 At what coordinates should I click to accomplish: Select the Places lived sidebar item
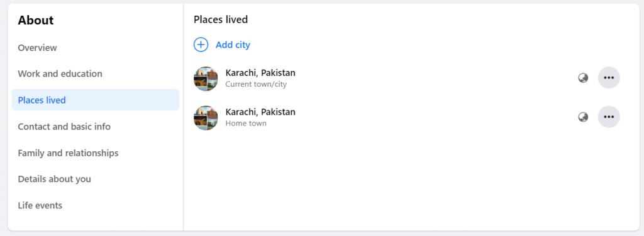(96, 100)
